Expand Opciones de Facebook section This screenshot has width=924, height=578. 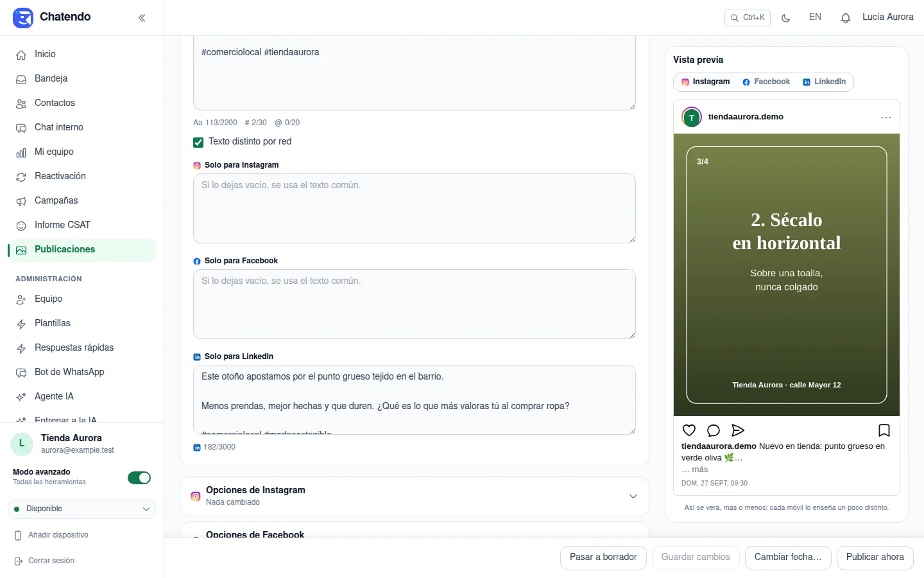[415, 530]
